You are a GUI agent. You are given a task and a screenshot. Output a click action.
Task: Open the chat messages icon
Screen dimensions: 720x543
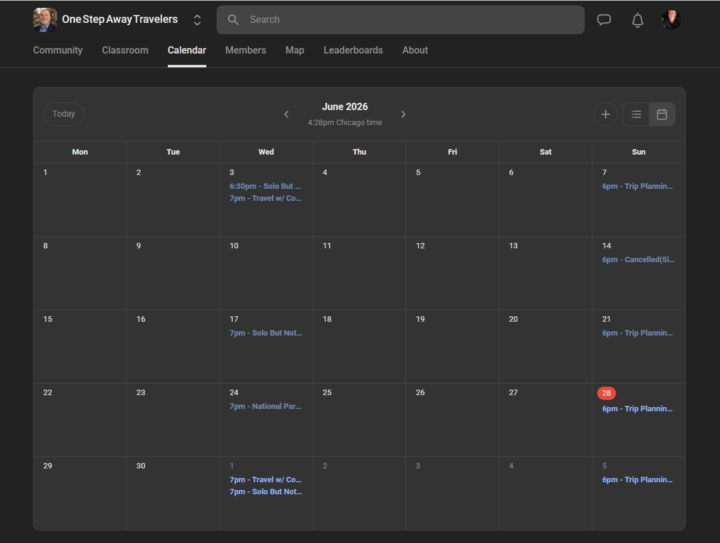(604, 20)
